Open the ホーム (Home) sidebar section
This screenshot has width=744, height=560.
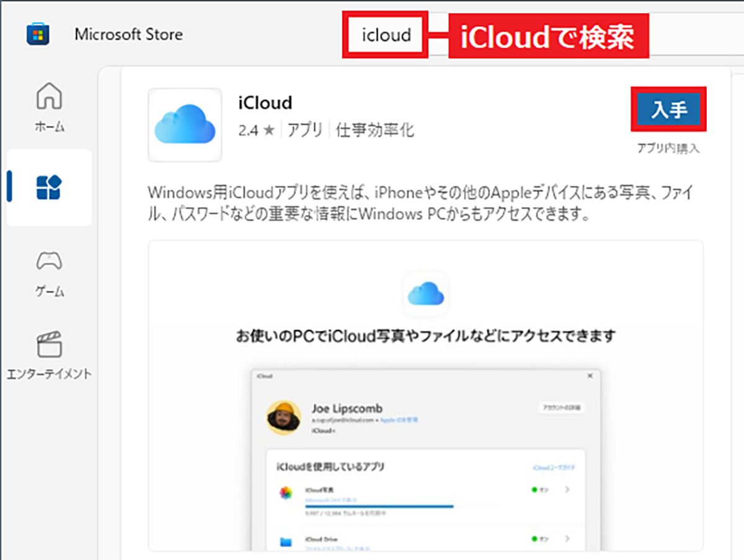tap(50, 107)
